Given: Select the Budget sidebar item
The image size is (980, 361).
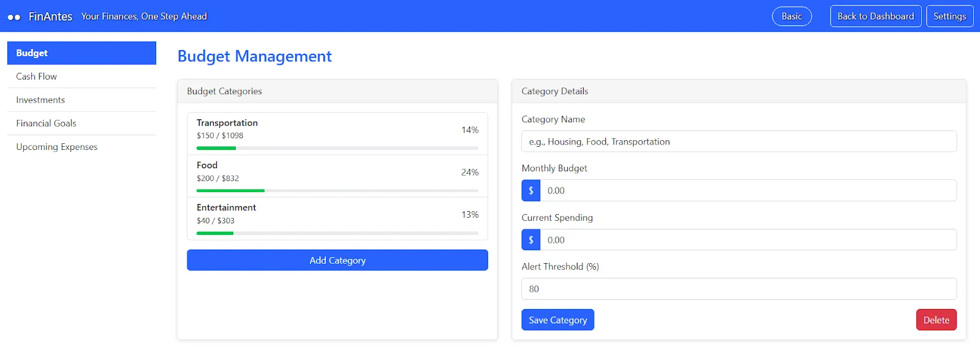Looking at the screenshot, I should (81, 53).
